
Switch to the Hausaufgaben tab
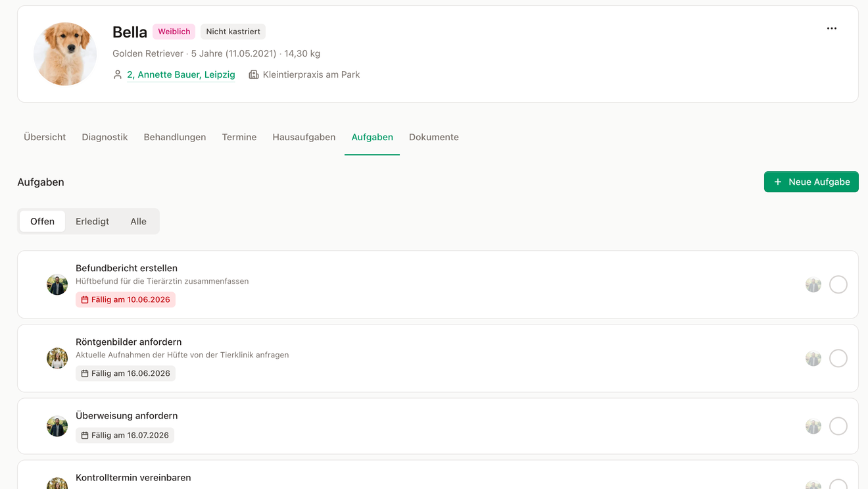[304, 137]
